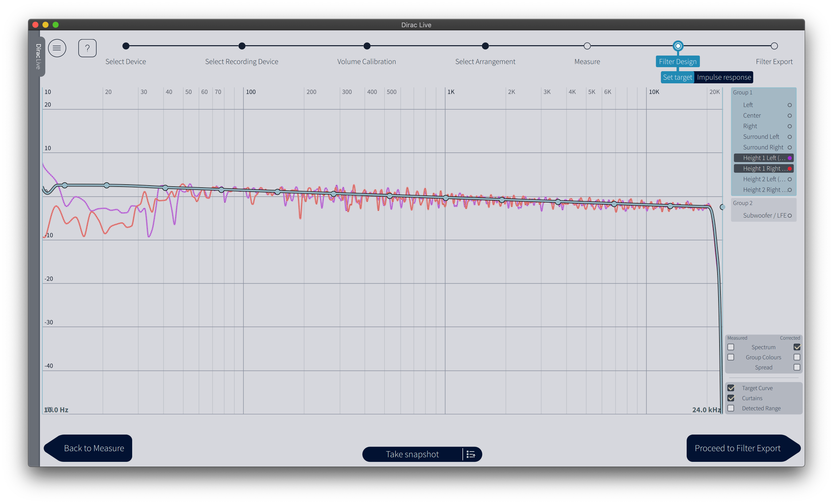Toggle the Height 2 Right indicator circle
The image size is (833, 504).
coord(790,190)
